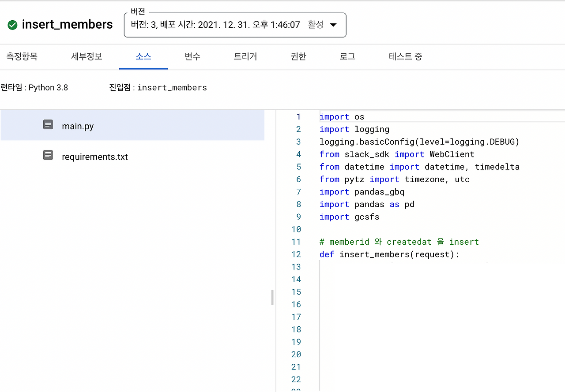This screenshot has width=565, height=392.
Task: Click the insert_members function title
Action: click(x=67, y=25)
